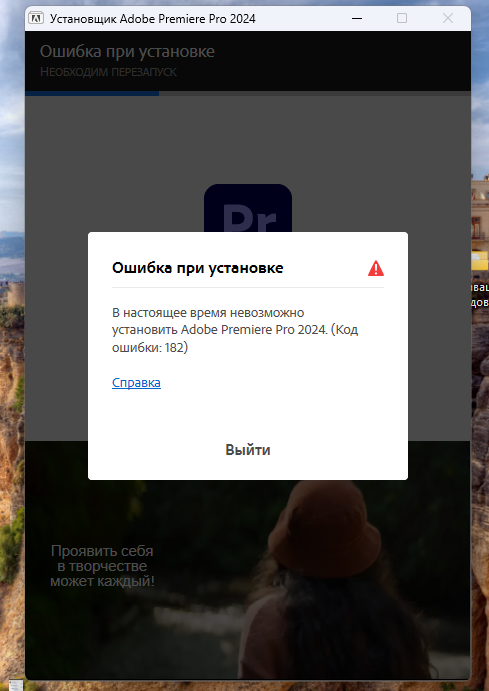Click the Проявить себя в творчестве slogan
489x691 pixels.
pos(102,566)
